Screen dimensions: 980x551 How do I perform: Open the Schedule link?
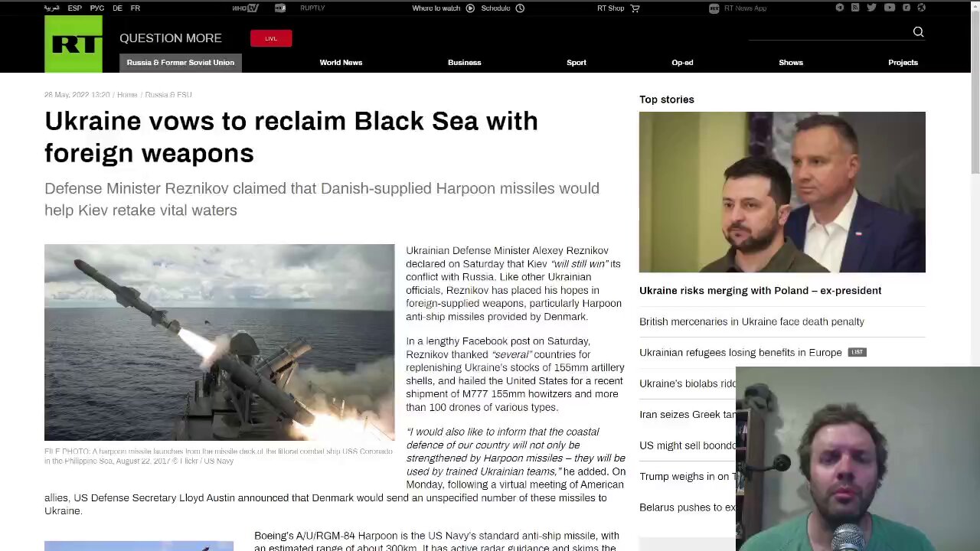pos(495,8)
